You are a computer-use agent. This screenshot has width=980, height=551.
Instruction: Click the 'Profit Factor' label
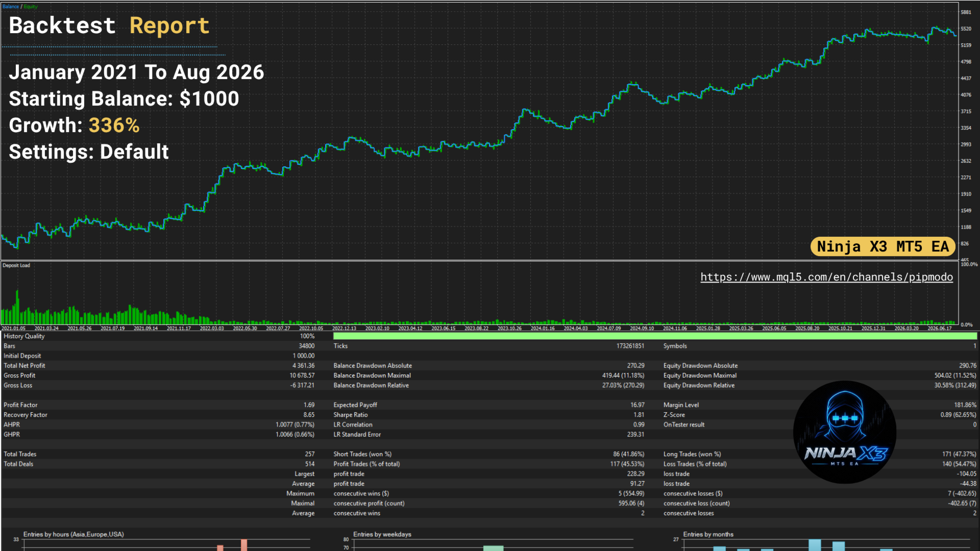(x=20, y=405)
